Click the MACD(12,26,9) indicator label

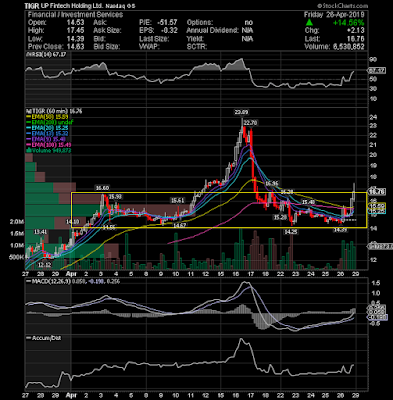pos(47,282)
